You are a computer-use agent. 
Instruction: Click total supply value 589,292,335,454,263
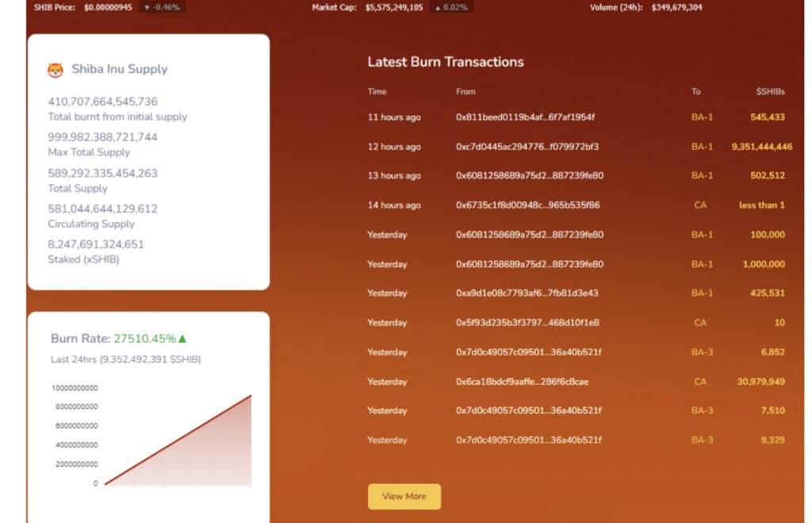tap(102, 173)
